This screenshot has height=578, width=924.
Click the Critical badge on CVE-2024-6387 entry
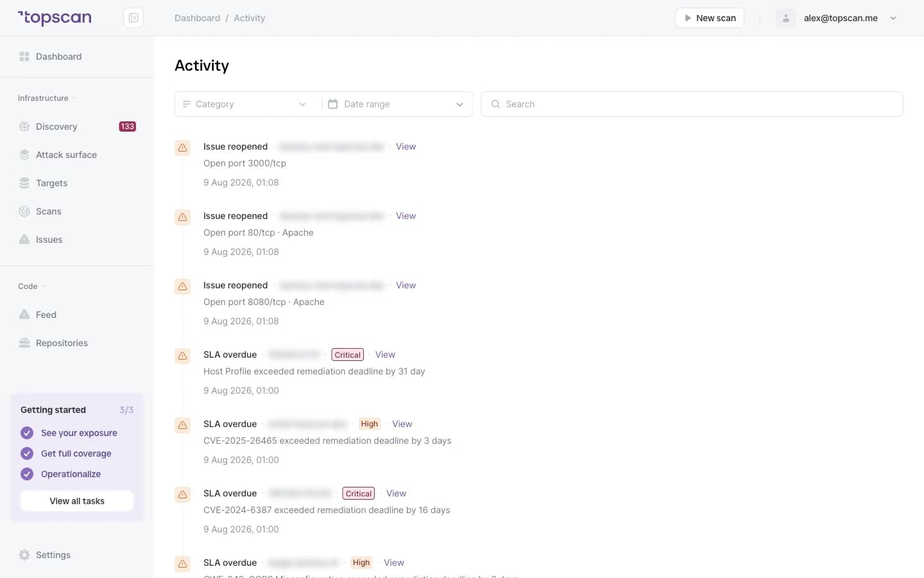click(359, 493)
